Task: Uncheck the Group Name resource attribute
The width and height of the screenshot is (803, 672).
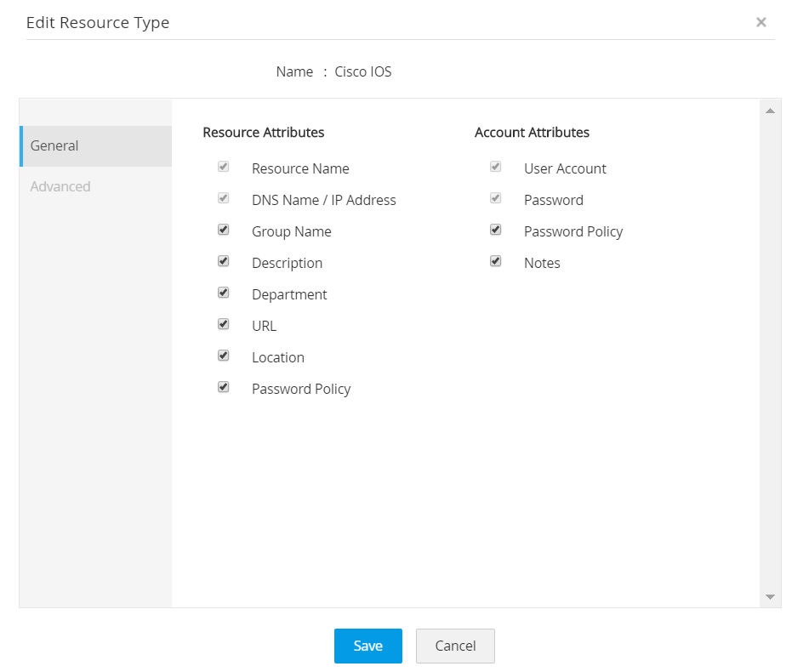Action: point(223,229)
